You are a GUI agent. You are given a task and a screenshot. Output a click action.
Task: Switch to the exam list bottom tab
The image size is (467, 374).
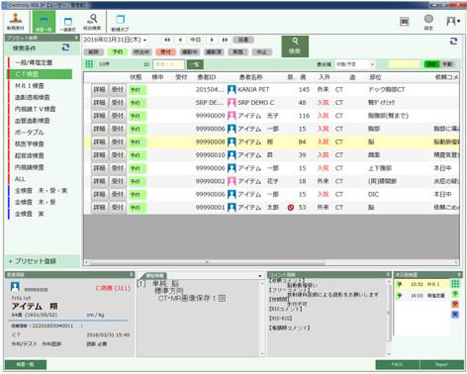26,365
